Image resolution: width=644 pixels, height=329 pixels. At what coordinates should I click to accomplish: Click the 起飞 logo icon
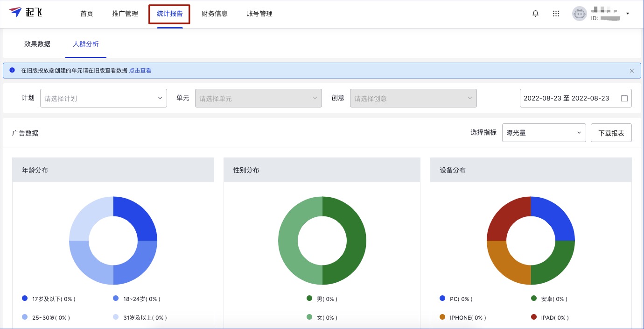pyautogui.click(x=16, y=13)
